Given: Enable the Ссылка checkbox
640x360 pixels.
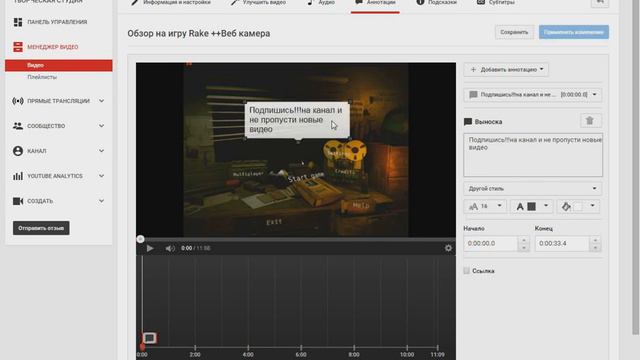Looking at the screenshot, I should coord(467,271).
